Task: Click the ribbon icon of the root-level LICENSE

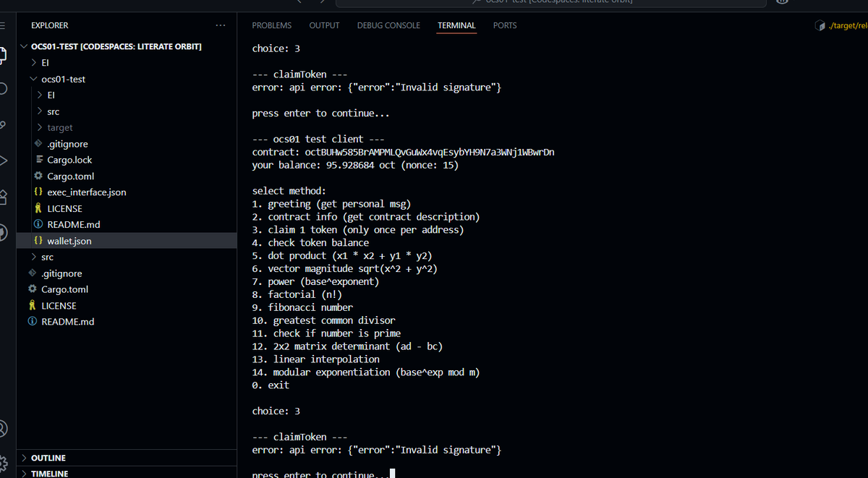Action: point(33,306)
